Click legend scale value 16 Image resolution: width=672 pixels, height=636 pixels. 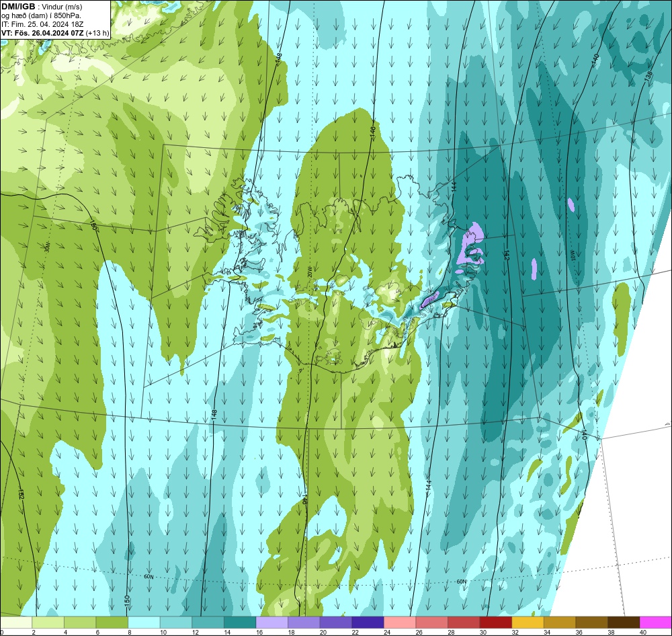coord(259,632)
